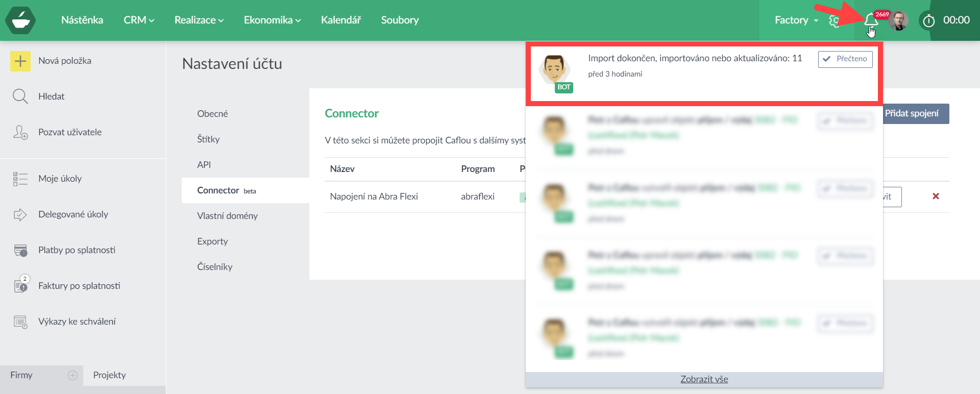Click the plus icon next to Firmy
This screenshot has width=980, height=394.
coord(72,376)
